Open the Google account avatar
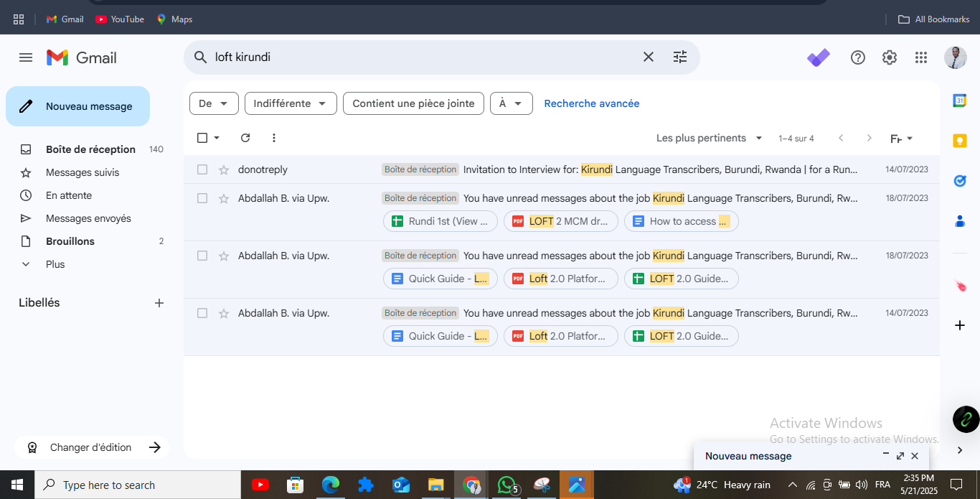Screen dimensions: 980x499 [955, 57]
